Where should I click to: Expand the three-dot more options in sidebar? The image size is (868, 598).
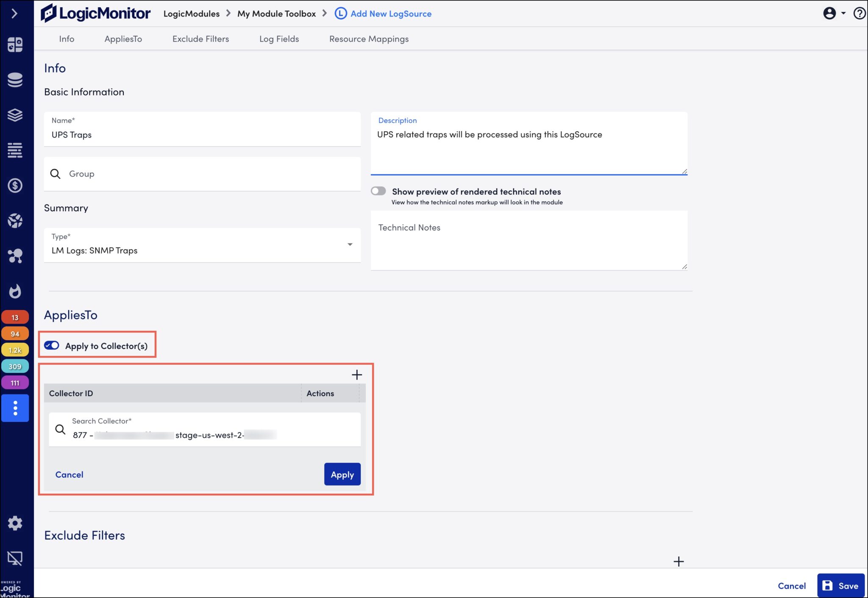tap(15, 408)
